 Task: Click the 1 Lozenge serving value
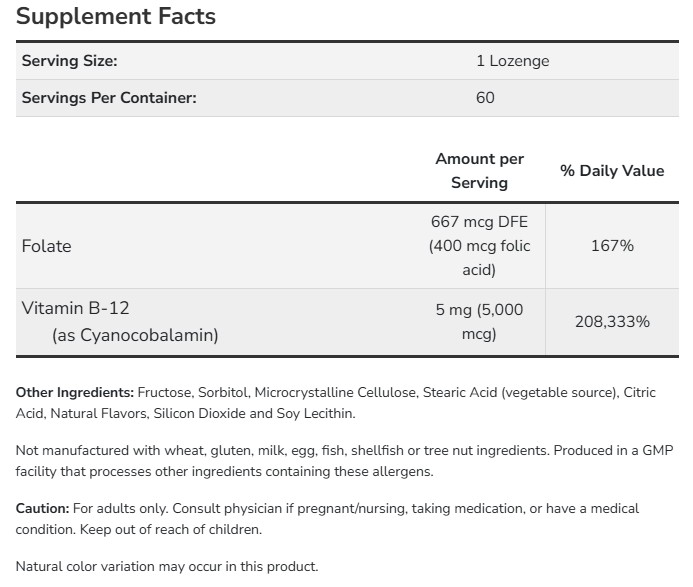pyautogui.click(x=512, y=61)
